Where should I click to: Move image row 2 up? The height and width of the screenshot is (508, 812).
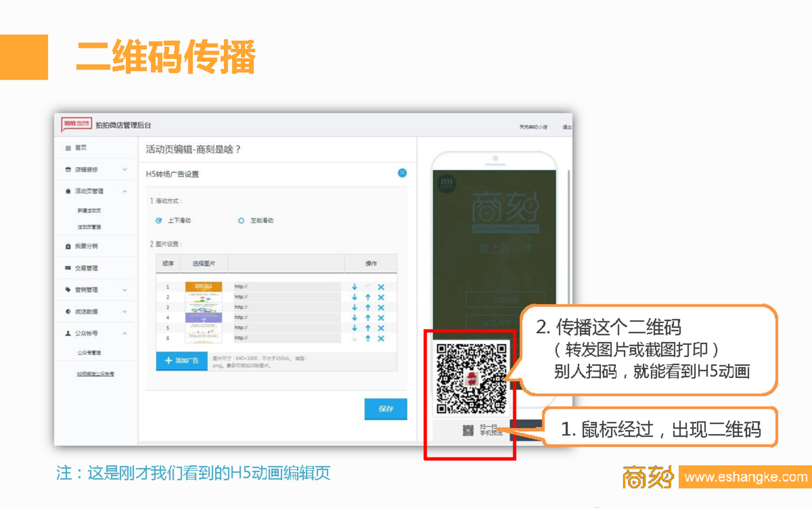[x=368, y=297]
